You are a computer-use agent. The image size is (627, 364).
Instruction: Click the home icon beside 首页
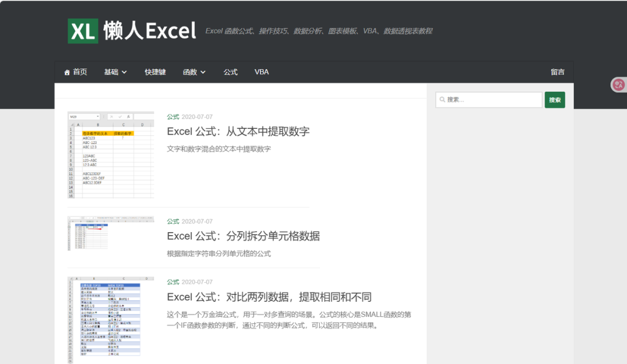click(x=67, y=73)
